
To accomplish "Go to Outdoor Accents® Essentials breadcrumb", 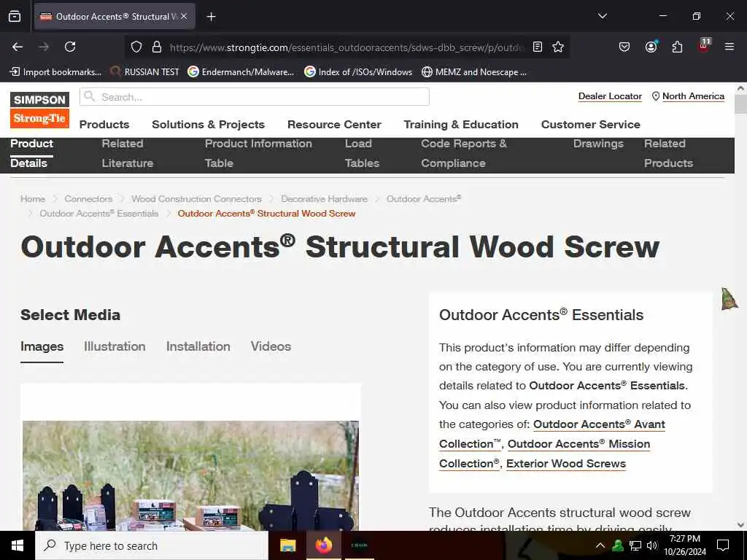I will [98, 214].
